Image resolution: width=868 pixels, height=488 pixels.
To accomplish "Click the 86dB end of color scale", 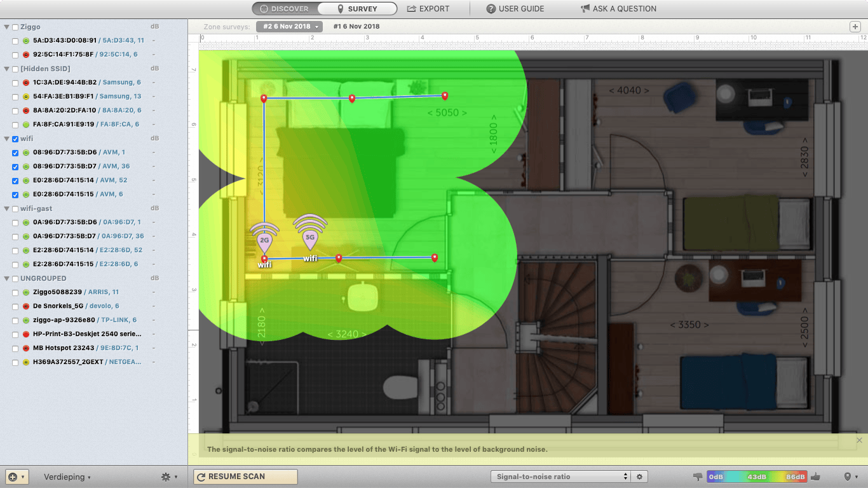I will [796, 477].
